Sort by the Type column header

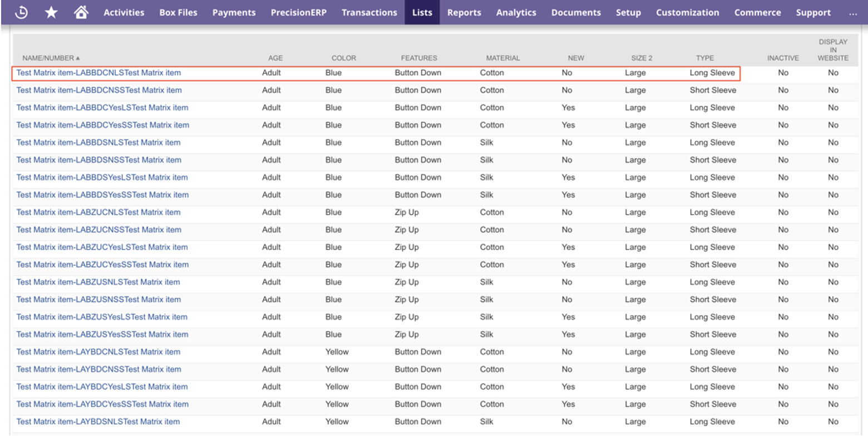(x=704, y=58)
